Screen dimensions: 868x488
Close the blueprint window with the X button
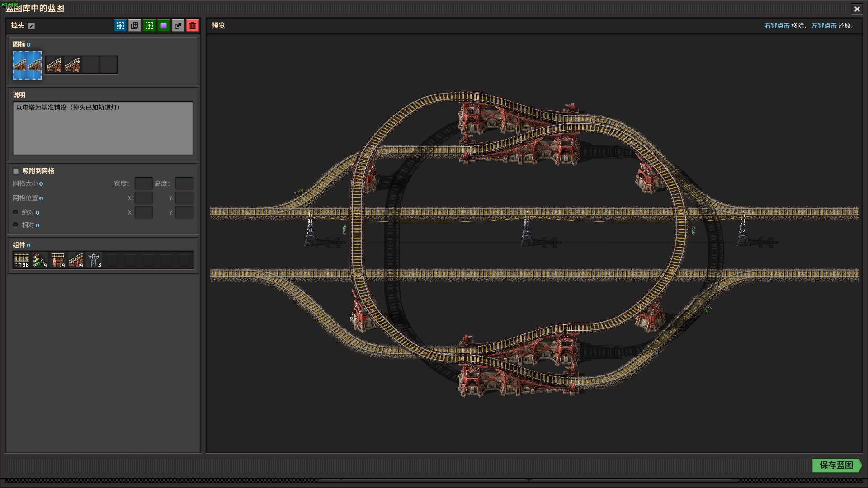click(857, 9)
